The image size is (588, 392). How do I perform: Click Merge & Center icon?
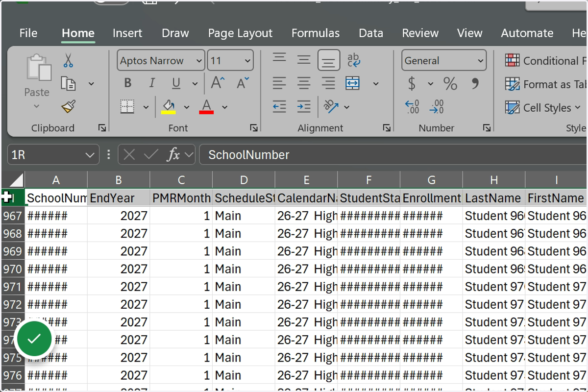pos(353,83)
